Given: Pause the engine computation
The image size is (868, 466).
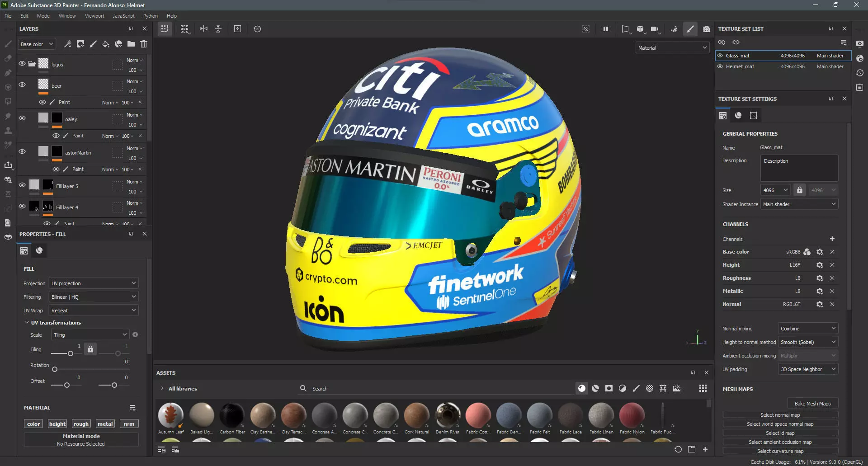Looking at the screenshot, I should click(x=606, y=29).
